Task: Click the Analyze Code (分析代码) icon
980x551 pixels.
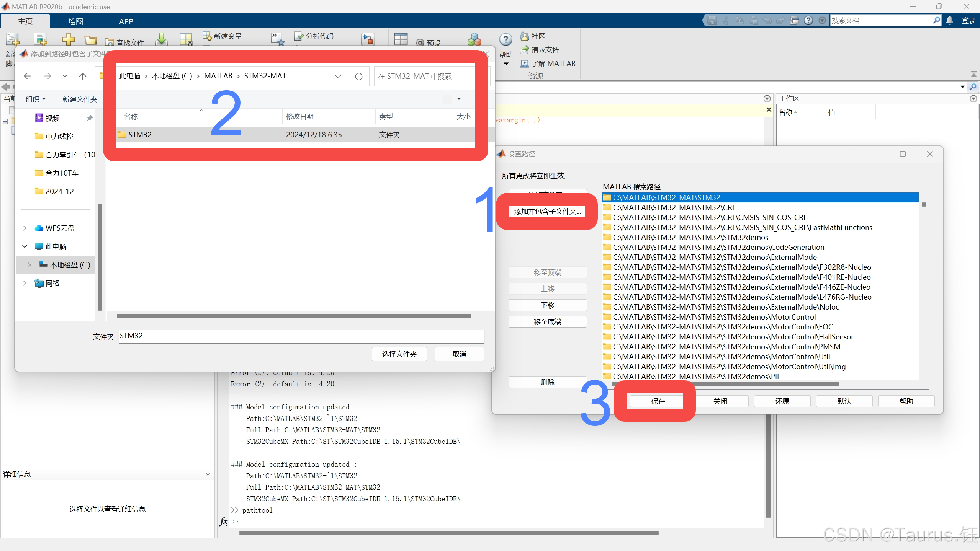Action: click(299, 36)
